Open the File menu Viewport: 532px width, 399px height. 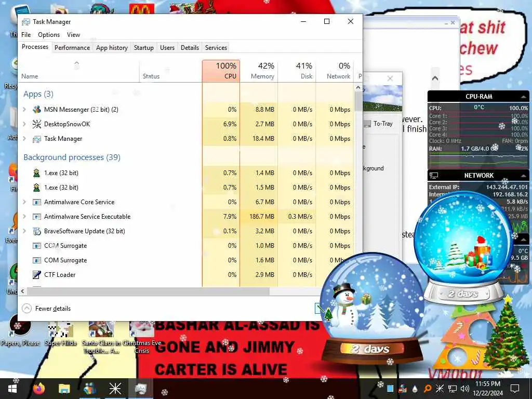click(x=26, y=35)
